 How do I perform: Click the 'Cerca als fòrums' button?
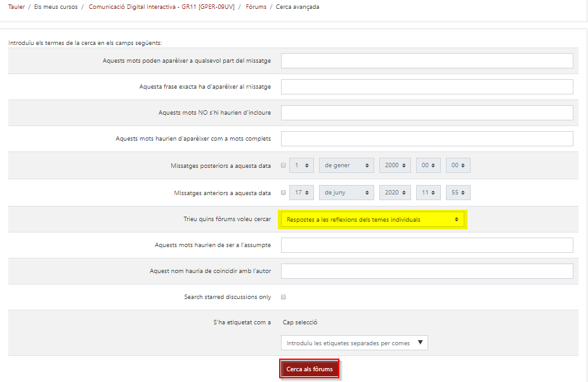click(x=309, y=369)
